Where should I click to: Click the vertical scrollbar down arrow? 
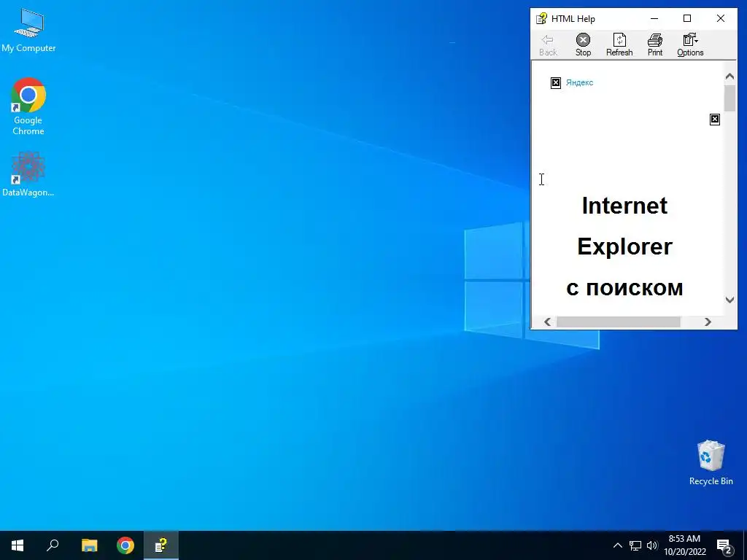(x=729, y=300)
